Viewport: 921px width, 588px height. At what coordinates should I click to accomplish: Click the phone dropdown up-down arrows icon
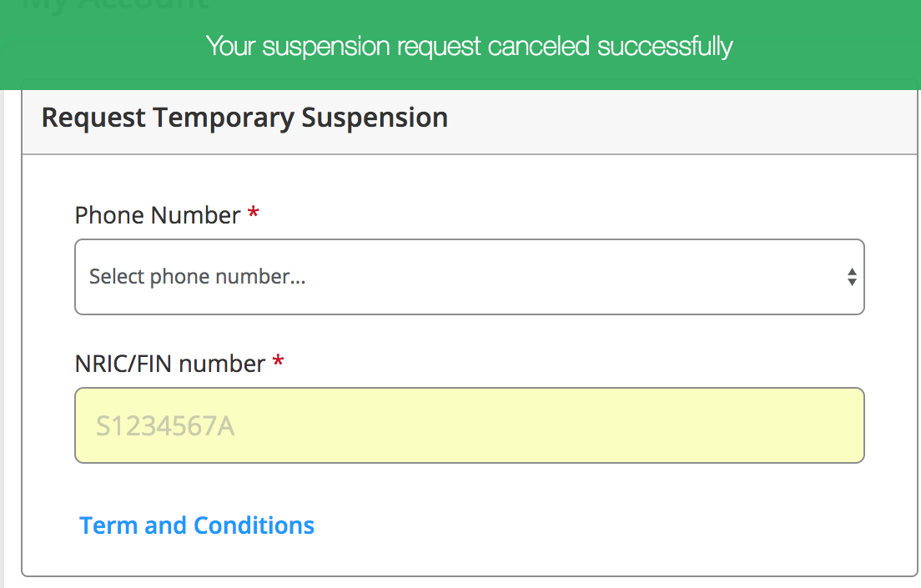852,277
